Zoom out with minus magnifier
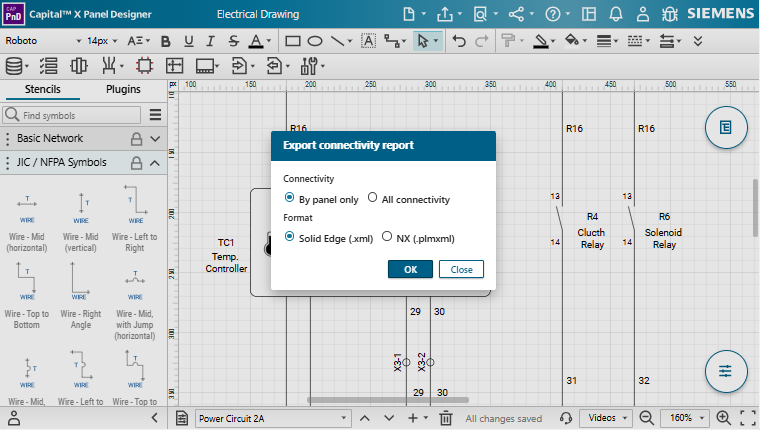The image size is (760, 430). click(x=646, y=418)
